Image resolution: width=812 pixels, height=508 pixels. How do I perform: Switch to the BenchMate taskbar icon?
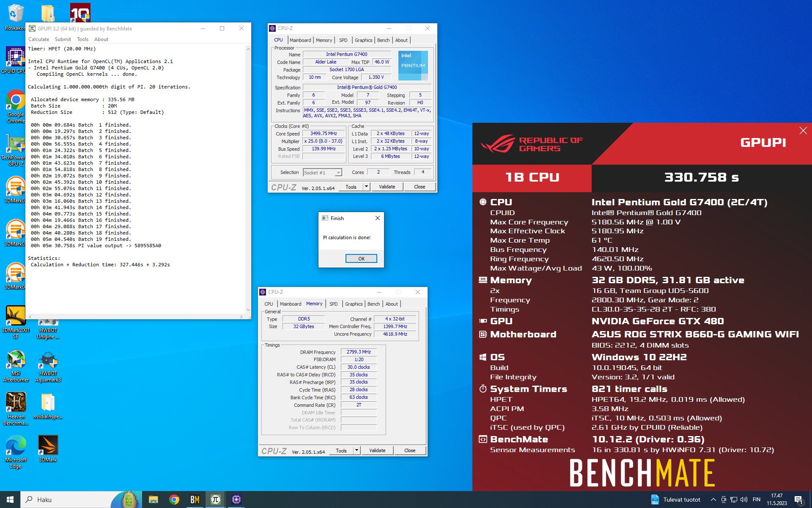tap(195, 500)
